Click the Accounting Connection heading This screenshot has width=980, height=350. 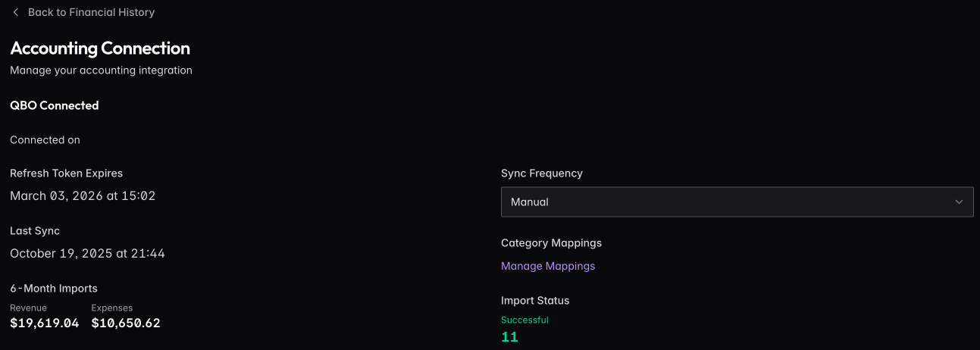click(x=100, y=48)
